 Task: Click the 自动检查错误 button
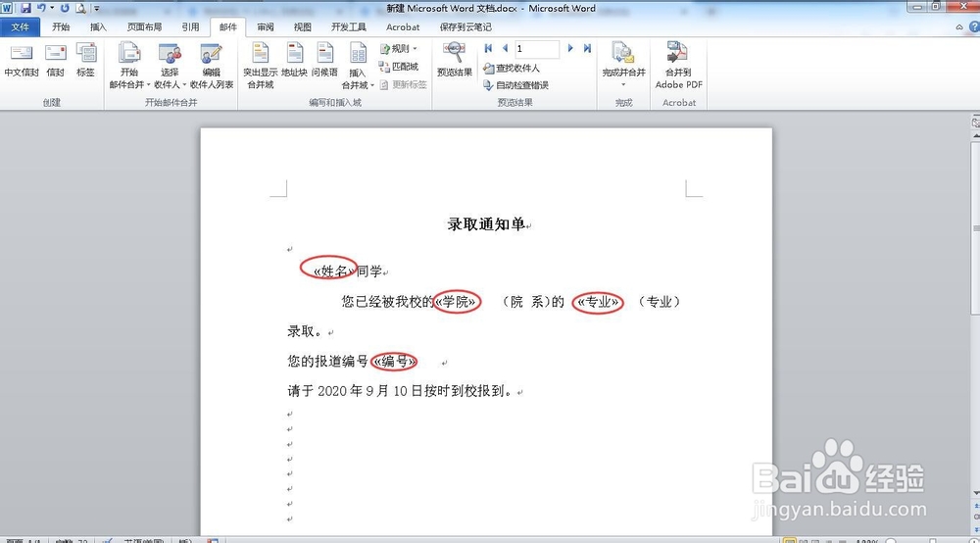point(515,85)
